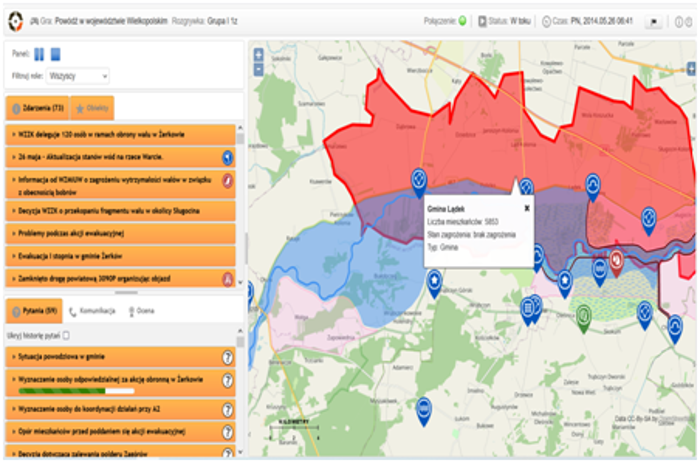Click the map zoom in plus button
The height and width of the screenshot is (463, 700).
tap(259, 56)
